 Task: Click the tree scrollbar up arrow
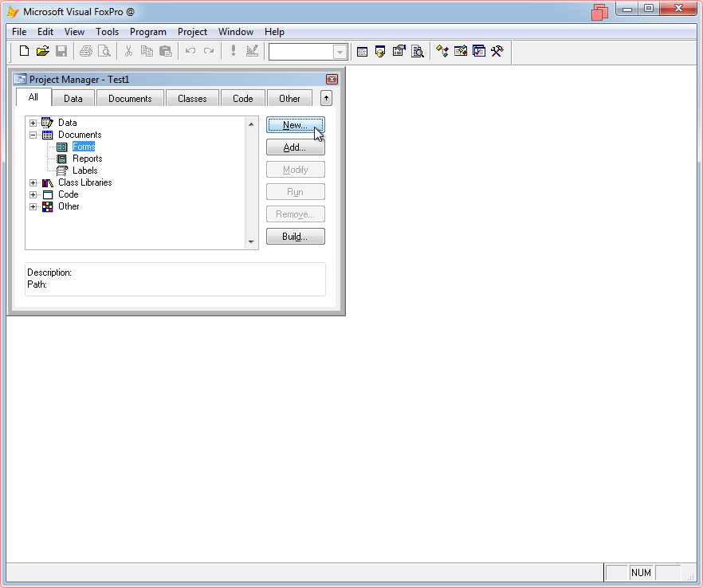[252, 124]
